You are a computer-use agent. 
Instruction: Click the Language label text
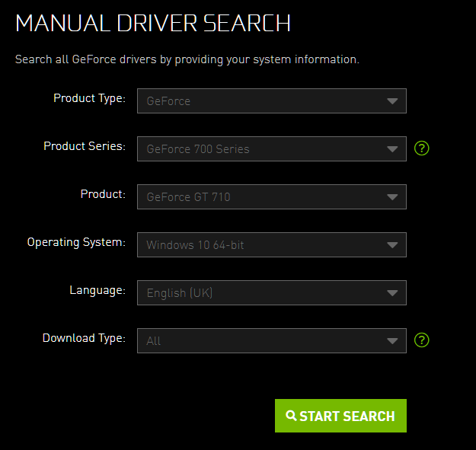pyautogui.click(x=97, y=290)
